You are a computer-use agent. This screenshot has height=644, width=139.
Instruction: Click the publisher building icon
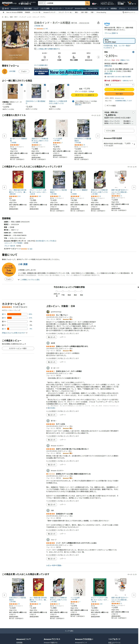pyautogui.click(x=74, y=57)
